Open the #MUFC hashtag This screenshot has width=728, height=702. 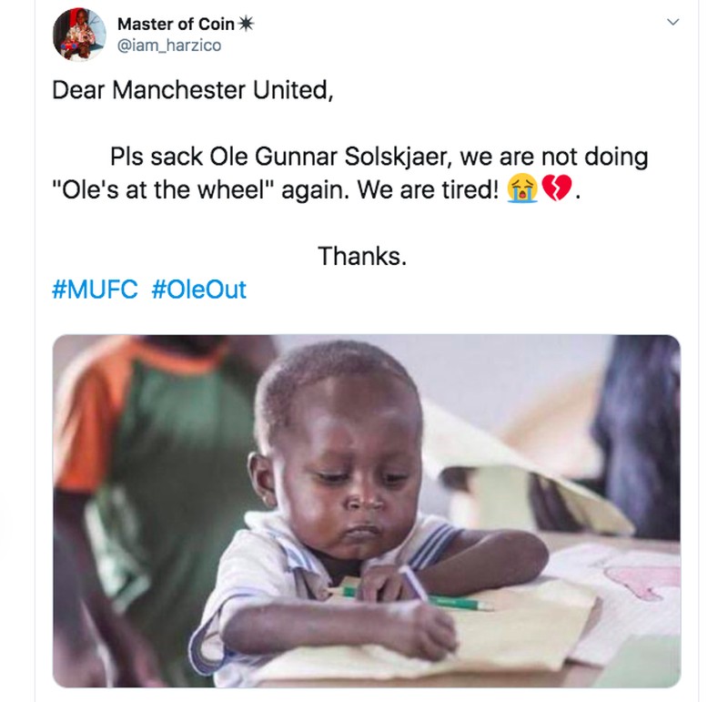96,290
